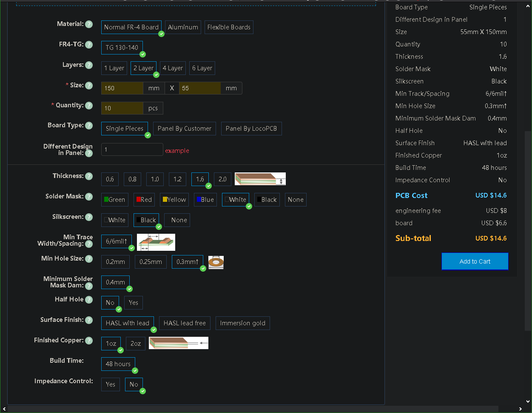Choose 4 Layer option
This screenshot has width=532, height=413.
pyautogui.click(x=173, y=68)
